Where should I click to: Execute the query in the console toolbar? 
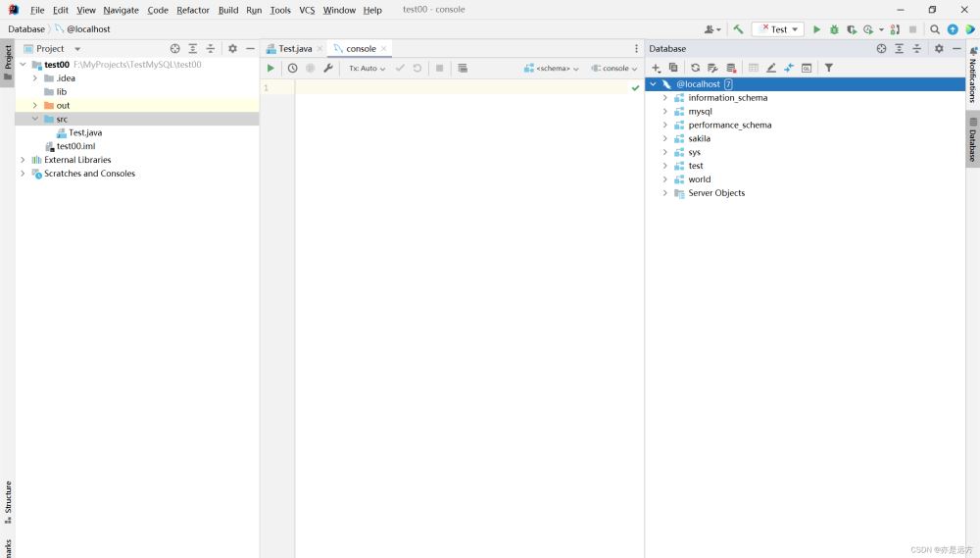point(270,69)
